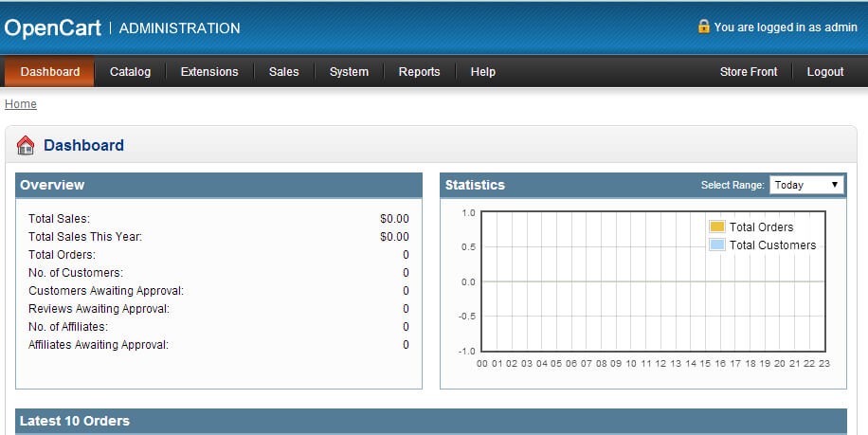The width and height of the screenshot is (868, 435).
Task: Click the Dashboard house icon
Action: click(26, 145)
